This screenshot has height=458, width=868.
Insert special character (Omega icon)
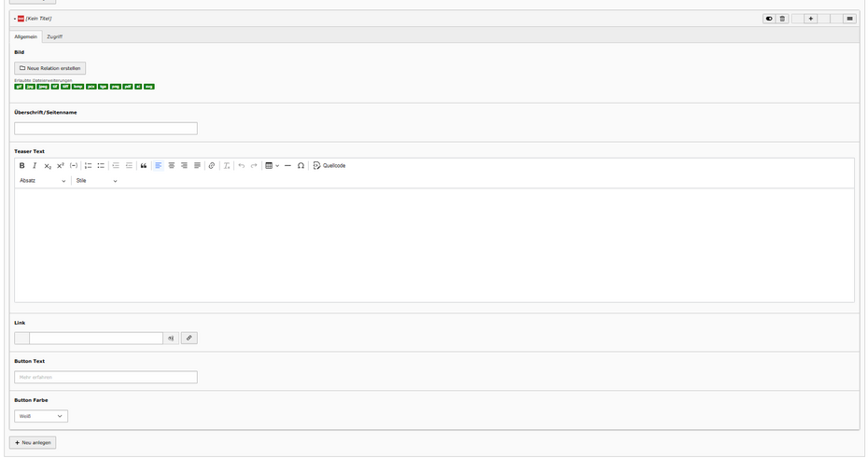(x=301, y=166)
